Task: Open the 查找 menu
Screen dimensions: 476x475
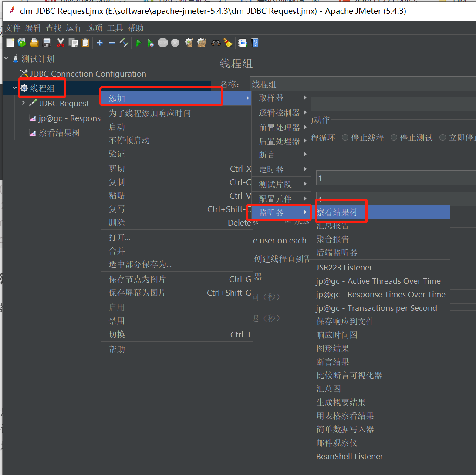Action: point(54,28)
